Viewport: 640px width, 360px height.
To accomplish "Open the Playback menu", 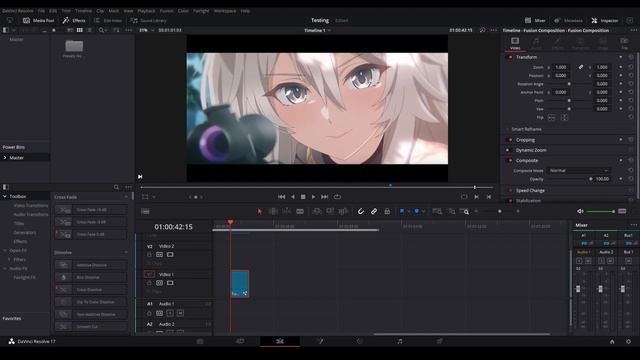I will coord(146,11).
